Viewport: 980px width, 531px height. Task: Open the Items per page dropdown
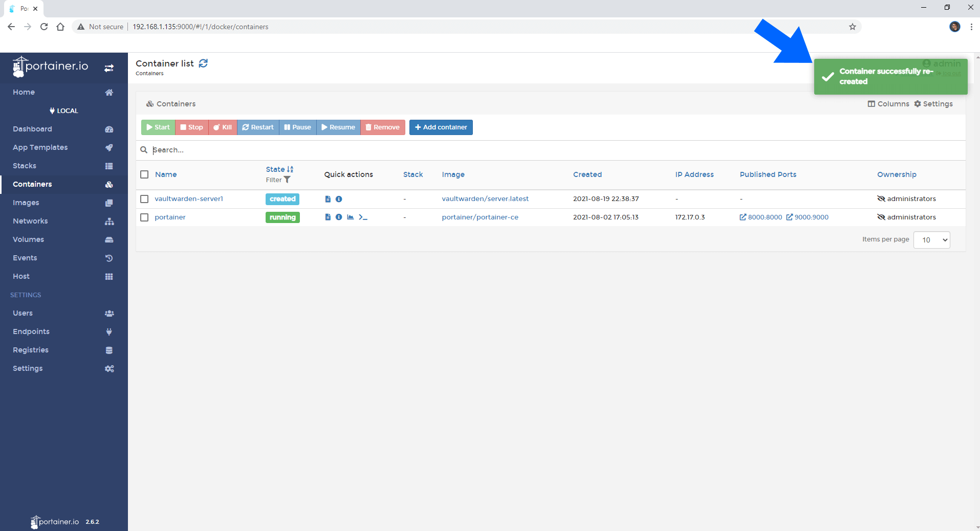click(x=931, y=240)
